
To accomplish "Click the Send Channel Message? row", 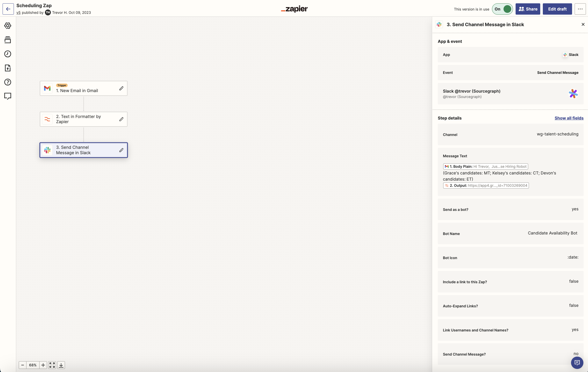I will (x=510, y=354).
